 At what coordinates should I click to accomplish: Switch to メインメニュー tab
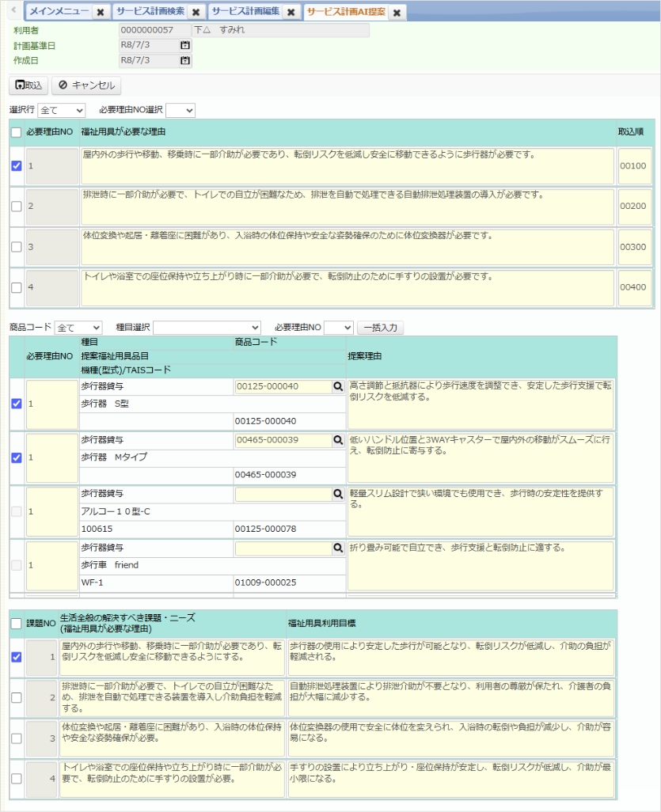click(x=59, y=11)
